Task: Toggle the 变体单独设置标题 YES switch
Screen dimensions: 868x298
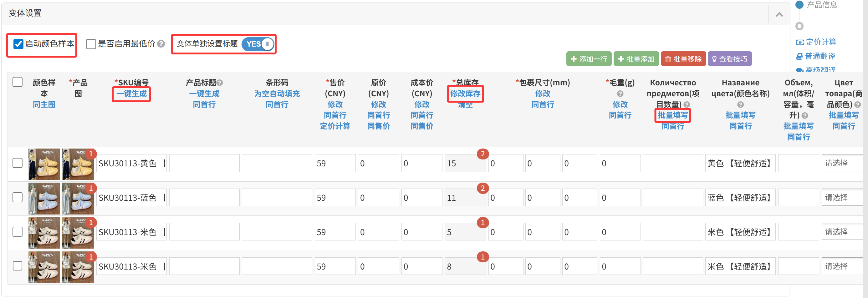Action: (x=258, y=44)
